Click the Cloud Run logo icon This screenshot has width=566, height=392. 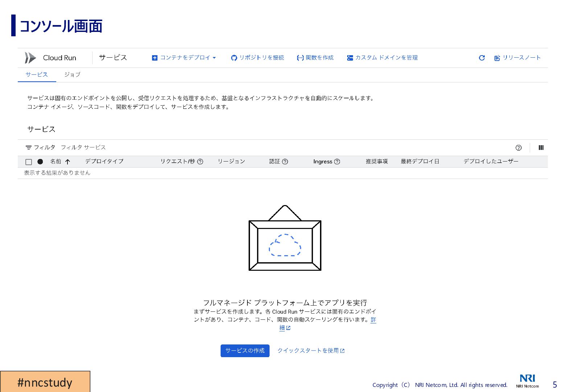coord(30,58)
